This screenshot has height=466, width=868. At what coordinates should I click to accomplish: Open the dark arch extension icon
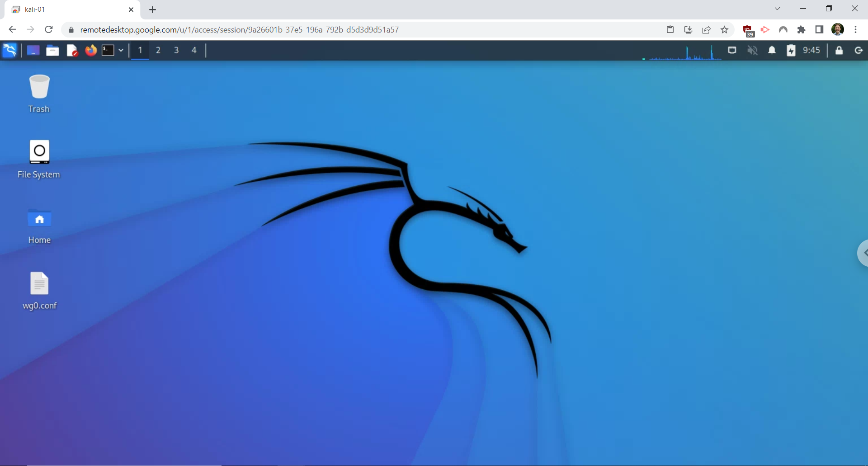(x=783, y=29)
